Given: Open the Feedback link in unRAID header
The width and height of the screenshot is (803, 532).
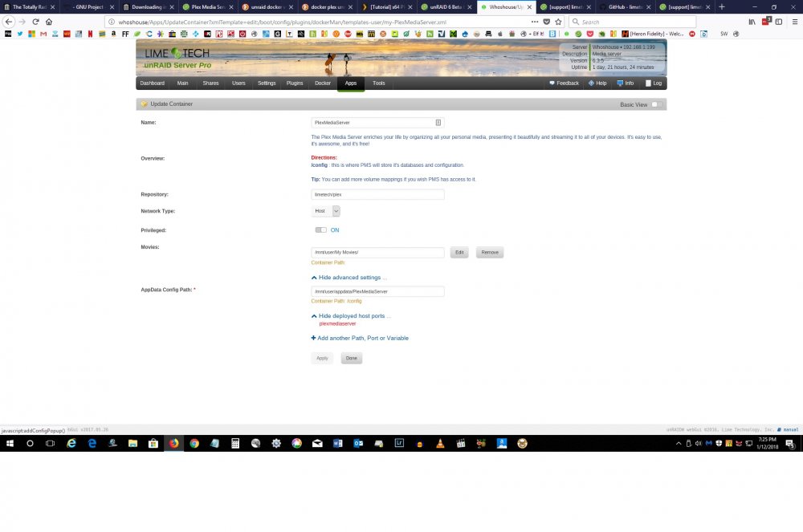Looking at the screenshot, I should click(x=564, y=83).
